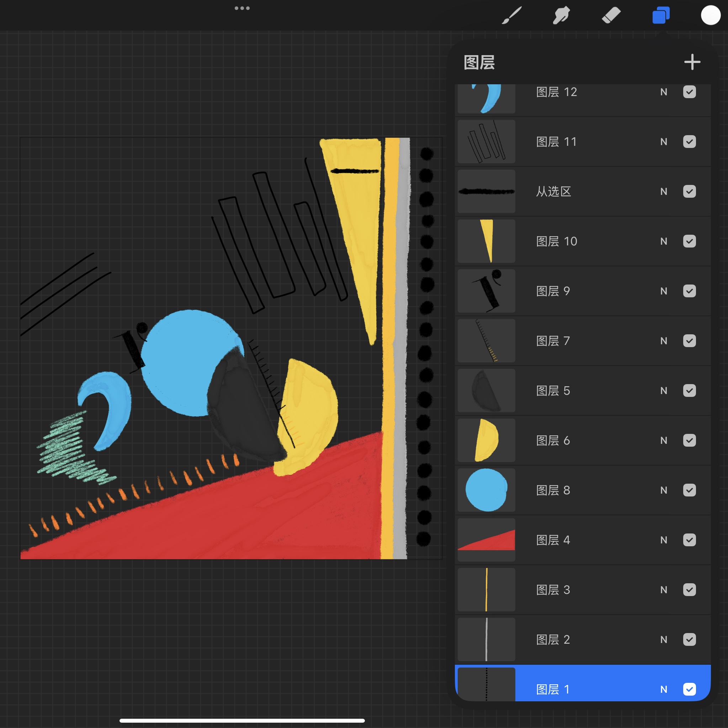Select the Eraser tool
Image resolution: width=728 pixels, height=728 pixels.
[x=611, y=16]
